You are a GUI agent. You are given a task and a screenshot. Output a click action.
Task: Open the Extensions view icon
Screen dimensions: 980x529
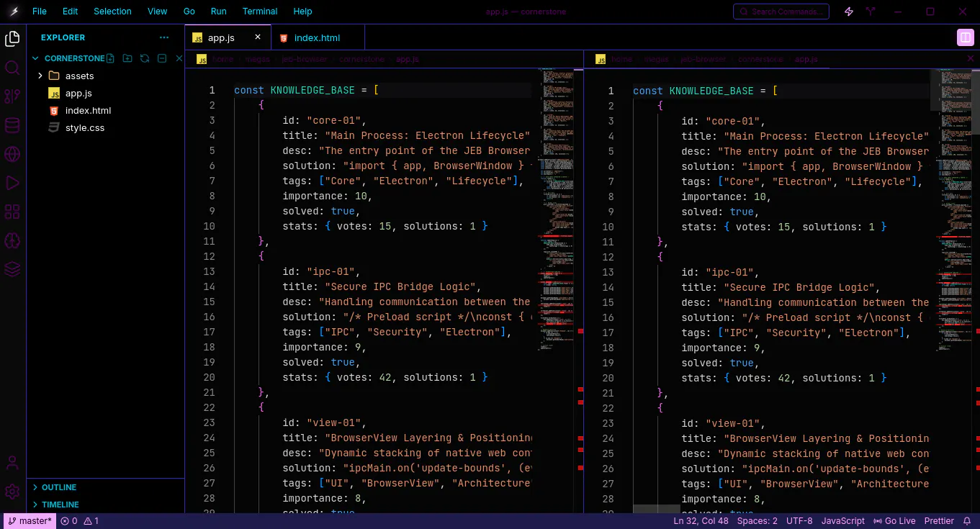click(12, 212)
